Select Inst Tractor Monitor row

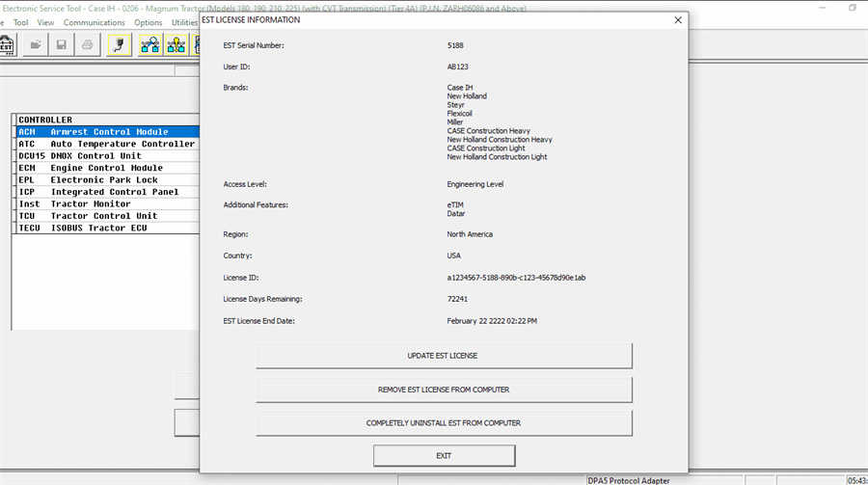[107, 203]
